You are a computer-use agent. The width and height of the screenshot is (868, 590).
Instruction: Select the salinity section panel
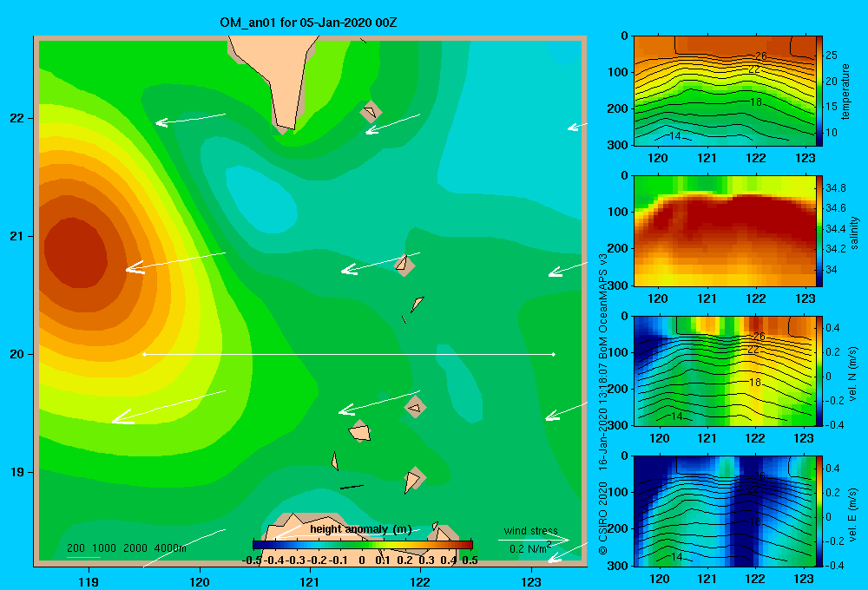pyautogui.click(x=725, y=231)
